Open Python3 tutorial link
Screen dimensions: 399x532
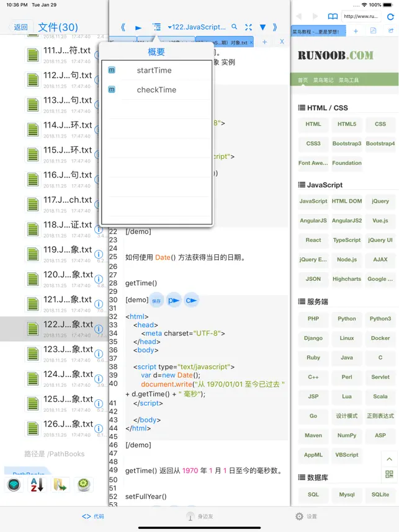380,319
